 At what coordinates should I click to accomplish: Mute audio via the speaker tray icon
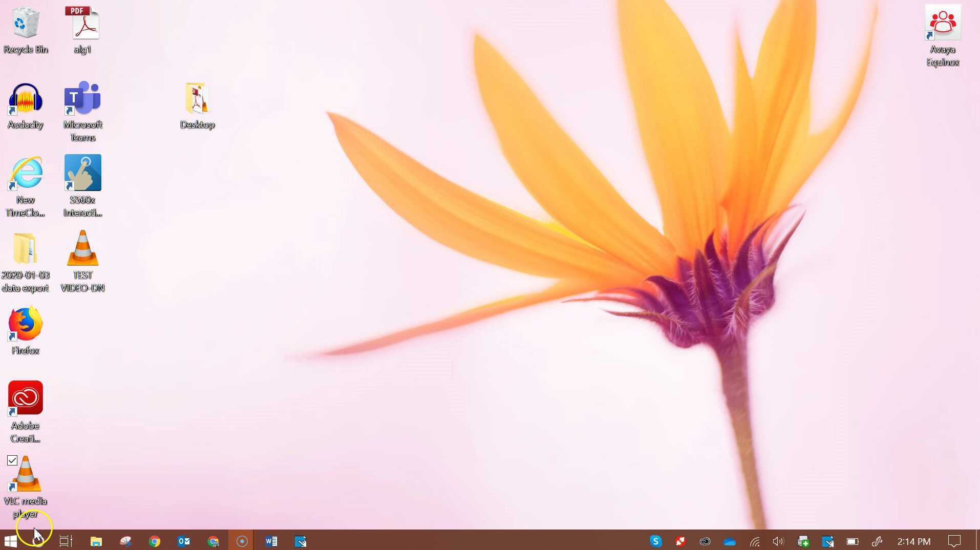[777, 541]
